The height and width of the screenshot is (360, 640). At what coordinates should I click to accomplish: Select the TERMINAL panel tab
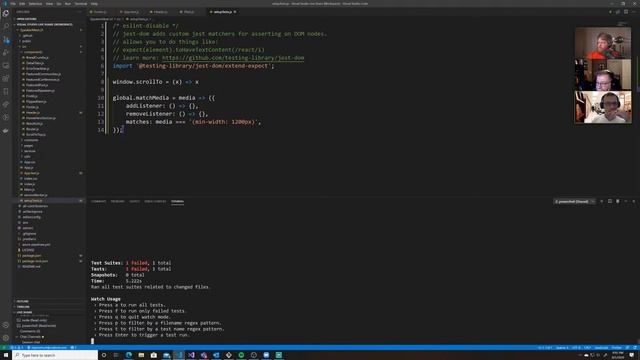coord(178,201)
